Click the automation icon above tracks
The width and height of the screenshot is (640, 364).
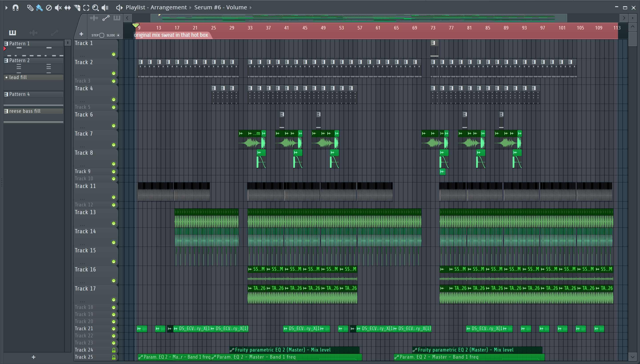tap(106, 18)
